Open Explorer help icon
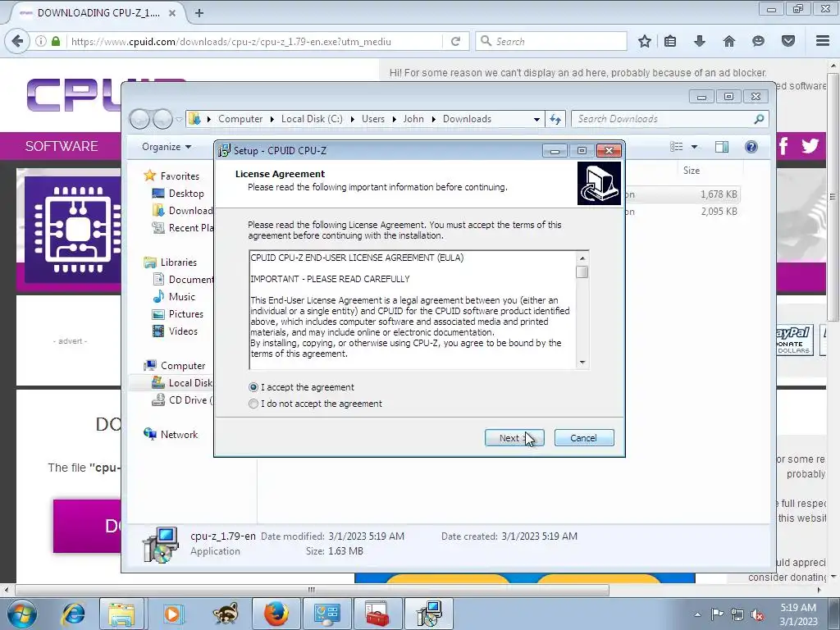This screenshot has width=840, height=630. 751,147
